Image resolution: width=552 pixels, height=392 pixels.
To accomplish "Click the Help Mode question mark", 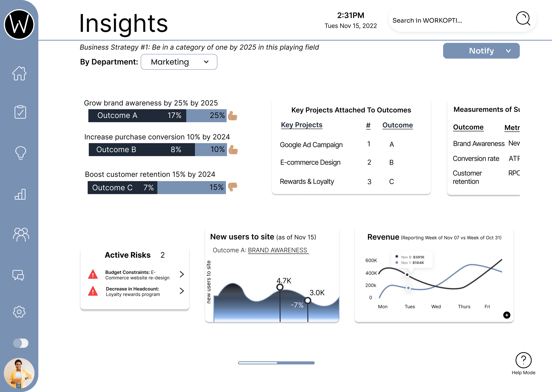I will 523,360.
